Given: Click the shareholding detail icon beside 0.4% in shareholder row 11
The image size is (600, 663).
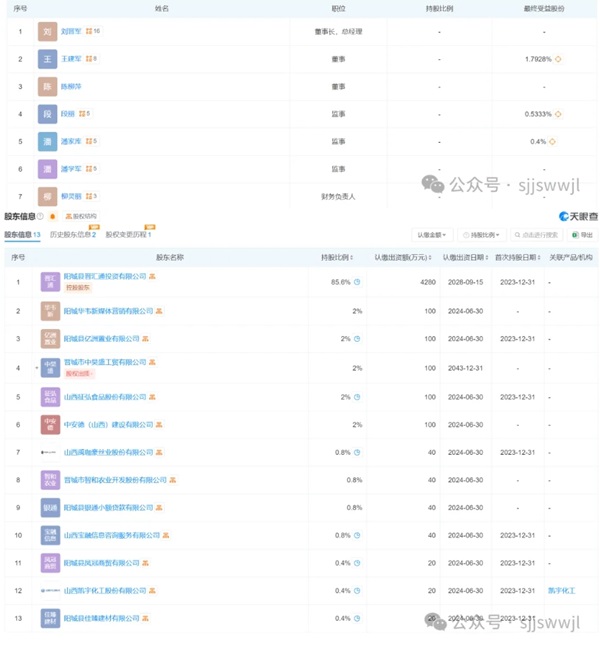Looking at the screenshot, I should click(x=357, y=563).
